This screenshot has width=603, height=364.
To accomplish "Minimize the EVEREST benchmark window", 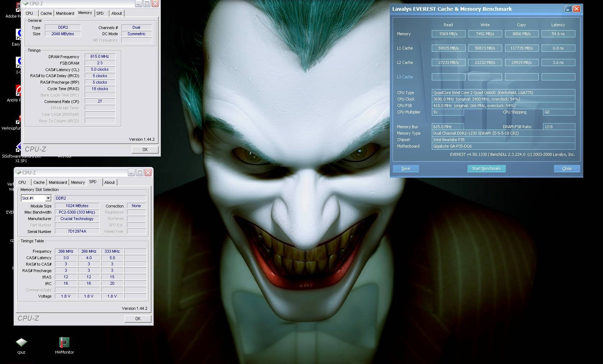I will [x=568, y=9].
